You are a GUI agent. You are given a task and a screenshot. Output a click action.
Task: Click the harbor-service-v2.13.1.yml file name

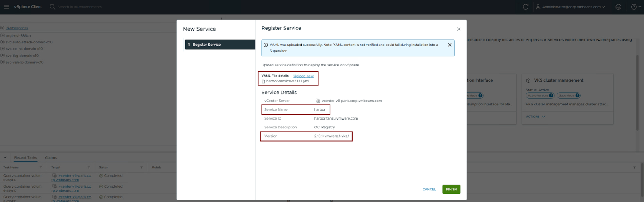288,81
